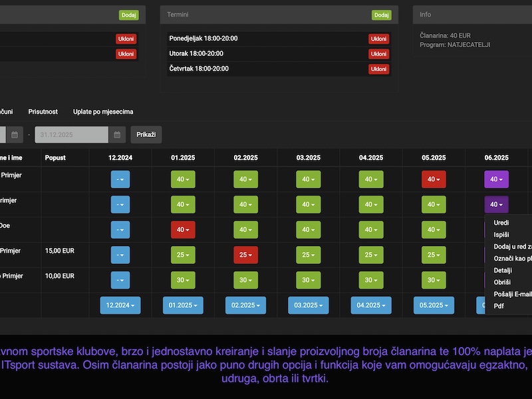532x399 pixels.
Task: Choose Pošalji E-mail from the menu
Action: tap(512, 294)
